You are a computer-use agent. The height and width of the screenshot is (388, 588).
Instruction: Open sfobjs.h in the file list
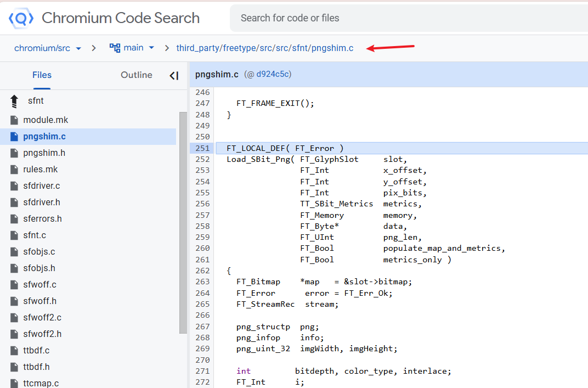click(x=39, y=268)
